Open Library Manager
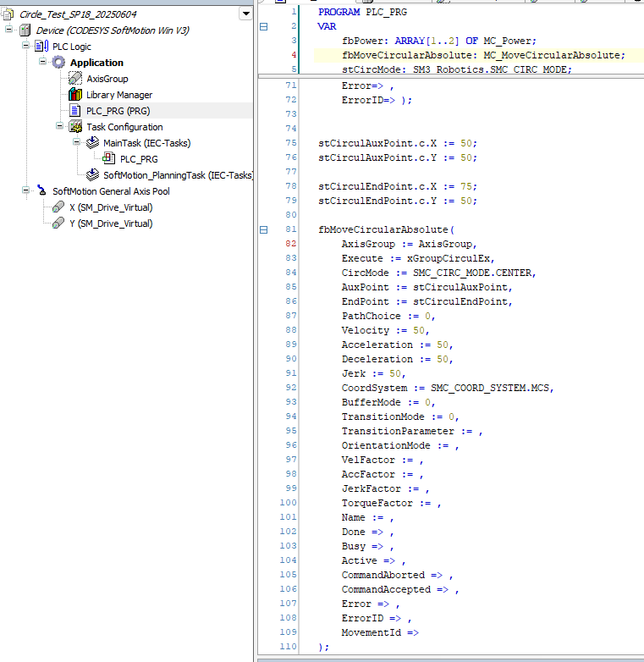This screenshot has height=662, width=644. [119, 95]
